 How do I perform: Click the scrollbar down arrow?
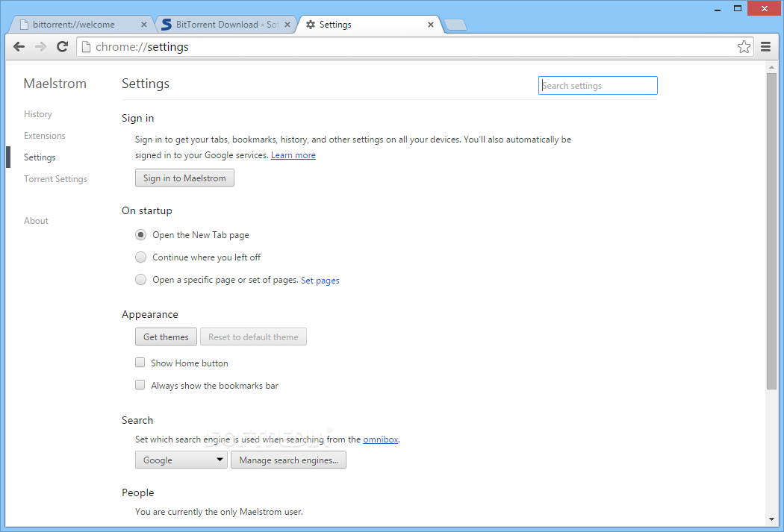[x=771, y=519]
